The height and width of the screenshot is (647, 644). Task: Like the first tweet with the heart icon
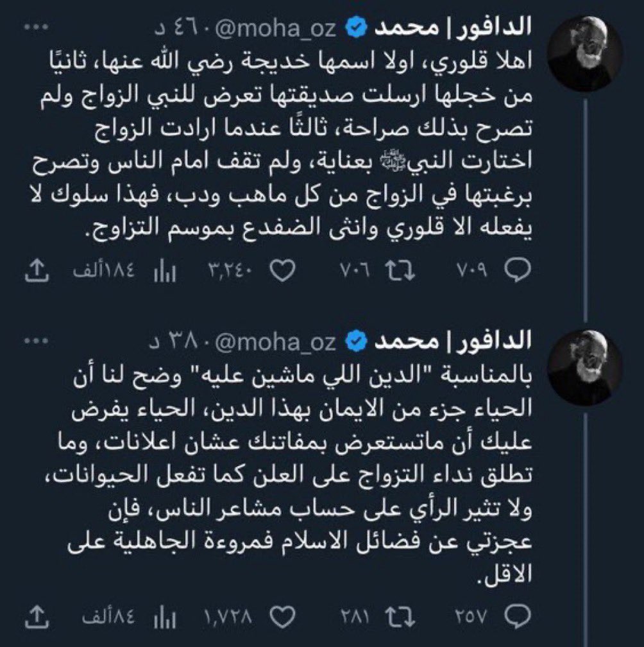click(x=282, y=270)
